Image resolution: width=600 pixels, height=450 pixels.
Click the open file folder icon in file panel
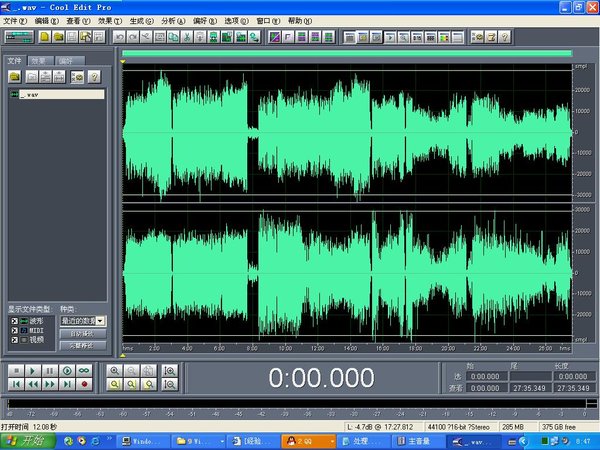16,77
